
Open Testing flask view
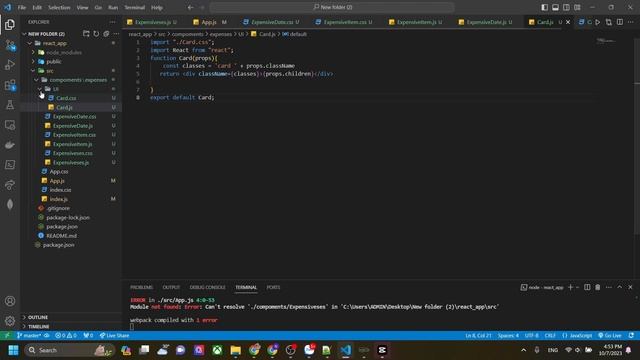pyautogui.click(x=10, y=105)
